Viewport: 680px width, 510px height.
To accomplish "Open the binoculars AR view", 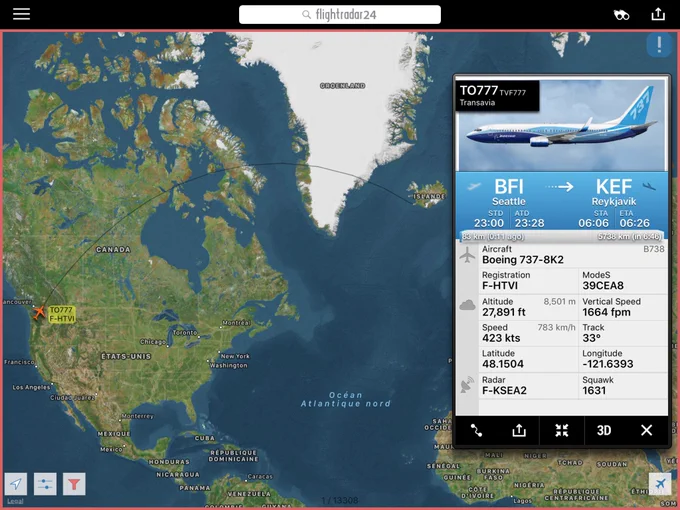I will (621, 15).
